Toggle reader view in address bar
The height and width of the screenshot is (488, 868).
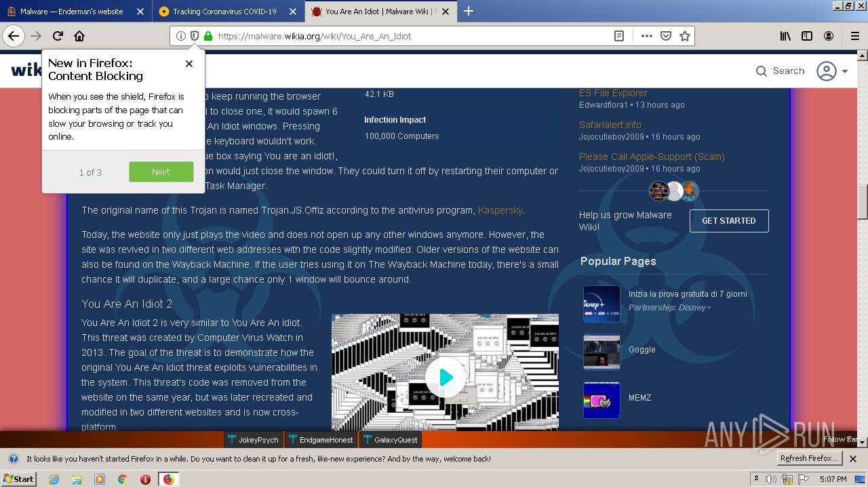click(x=619, y=36)
